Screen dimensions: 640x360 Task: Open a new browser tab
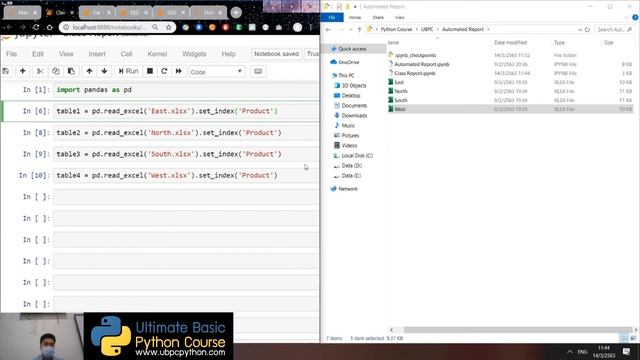(x=236, y=13)
